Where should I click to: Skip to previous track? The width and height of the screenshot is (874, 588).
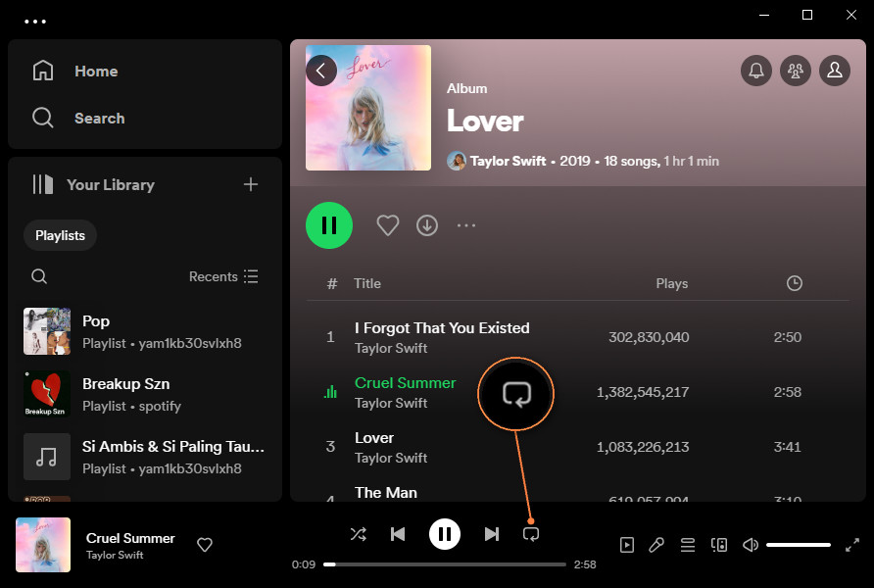pyautogui.click(x=398, y=534)
